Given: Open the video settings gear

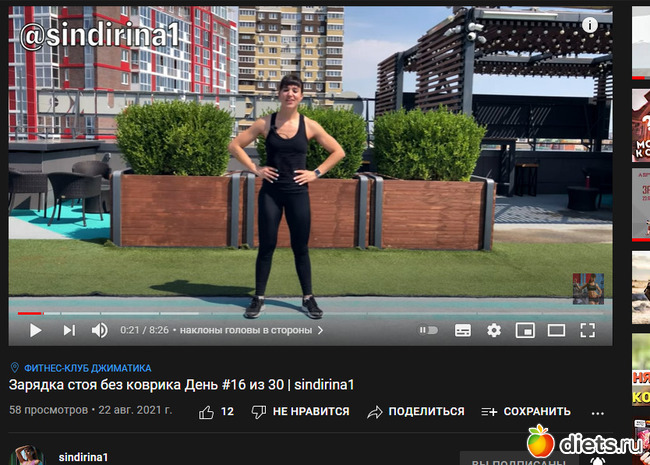Looking at the screenshot, I should [x=494, y=330].
